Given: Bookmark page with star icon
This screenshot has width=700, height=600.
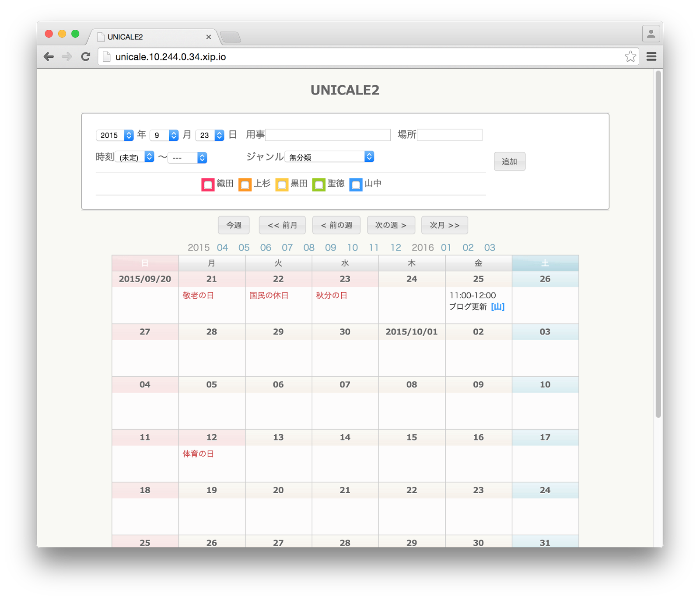Looking at the screenshot, I should (x=630, y=56).
